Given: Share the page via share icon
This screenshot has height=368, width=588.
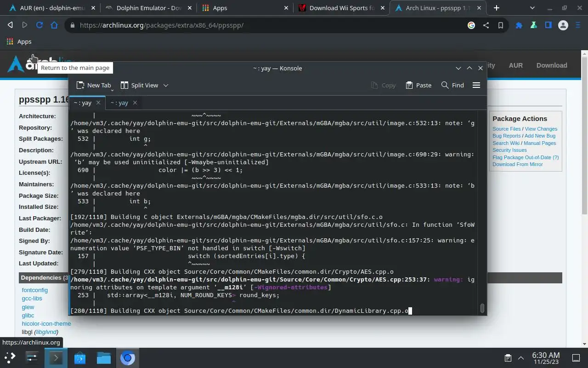Looking at the screenshot, I should coord(486,25).
